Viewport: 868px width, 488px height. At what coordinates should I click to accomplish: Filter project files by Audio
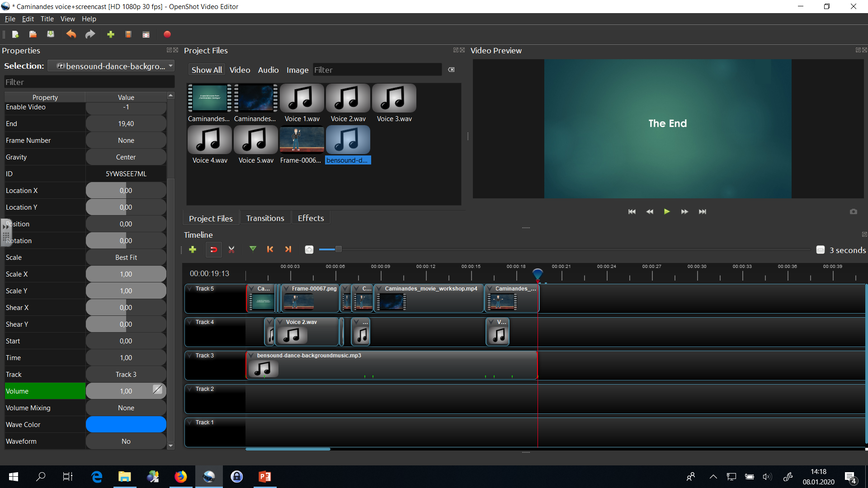coord(268,70)
